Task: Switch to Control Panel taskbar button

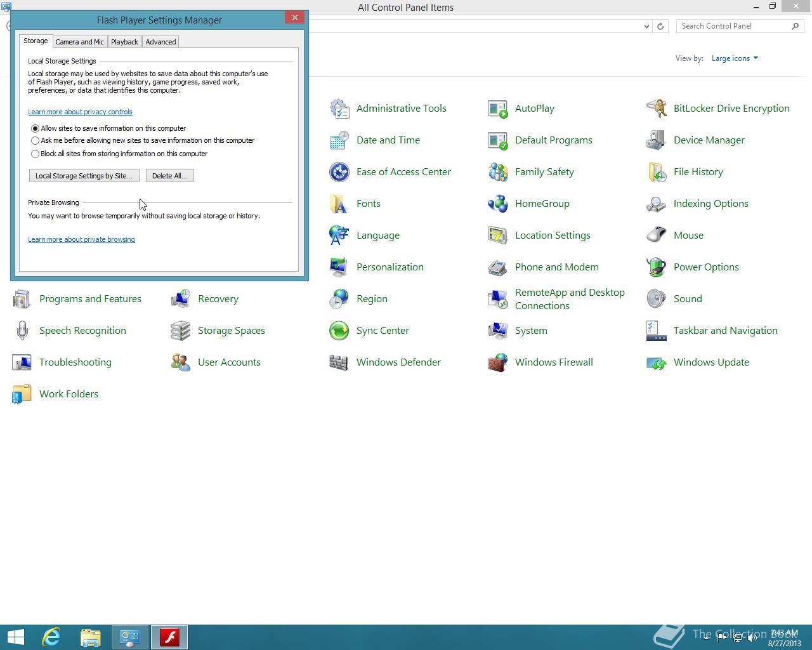Action: click(130, 637)
